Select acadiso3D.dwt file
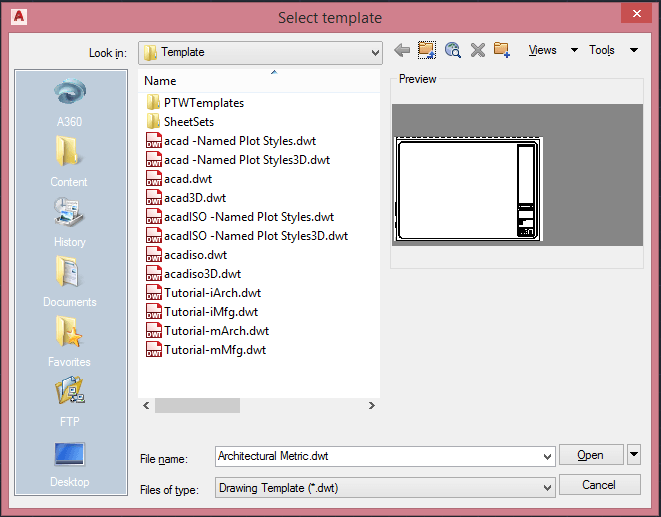 pos(193,273)
